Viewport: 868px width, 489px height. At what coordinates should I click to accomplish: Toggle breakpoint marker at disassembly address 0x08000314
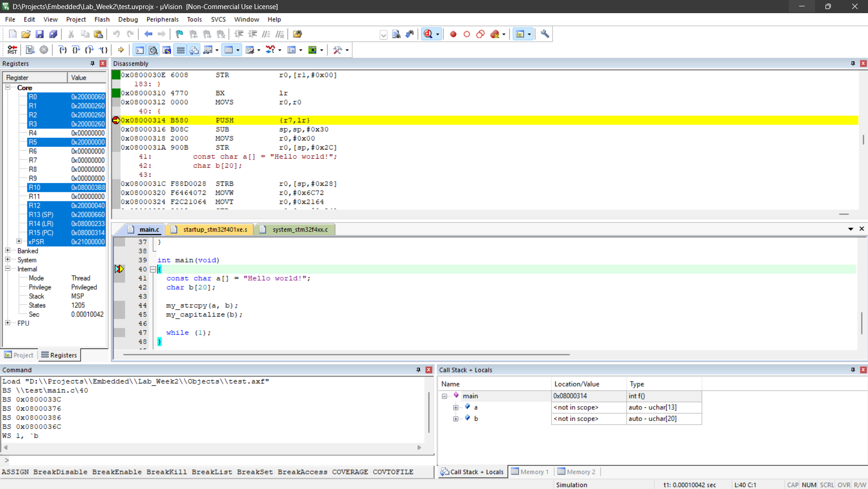pos(116,120)
